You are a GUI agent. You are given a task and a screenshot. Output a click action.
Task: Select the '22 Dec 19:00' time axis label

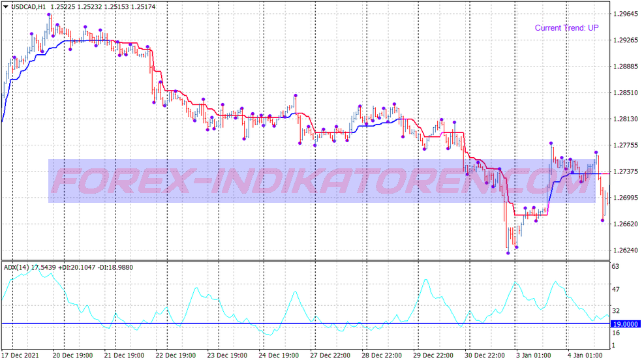pos(176,355)
